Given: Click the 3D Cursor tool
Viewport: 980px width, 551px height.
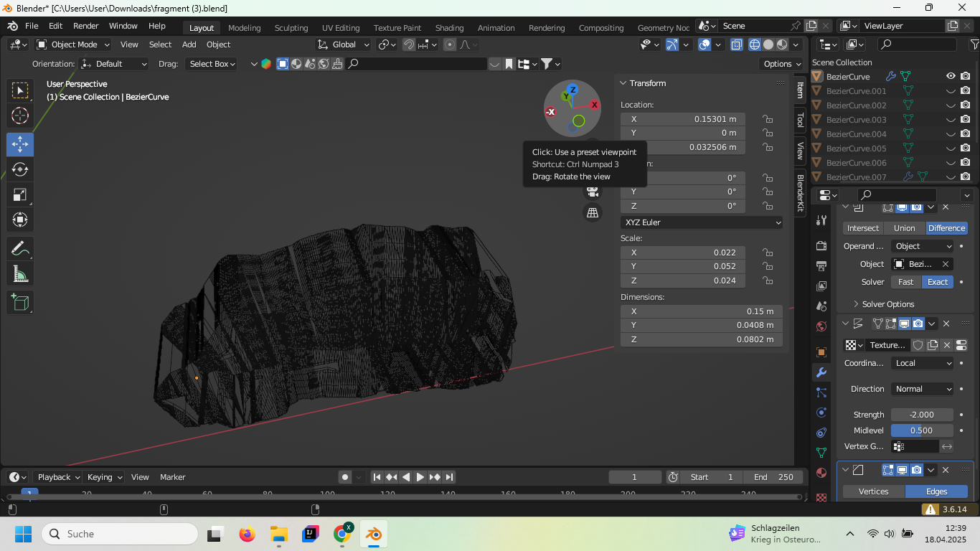Looking at the screenshot, I should pyautogui.click(x=20, y=116).
